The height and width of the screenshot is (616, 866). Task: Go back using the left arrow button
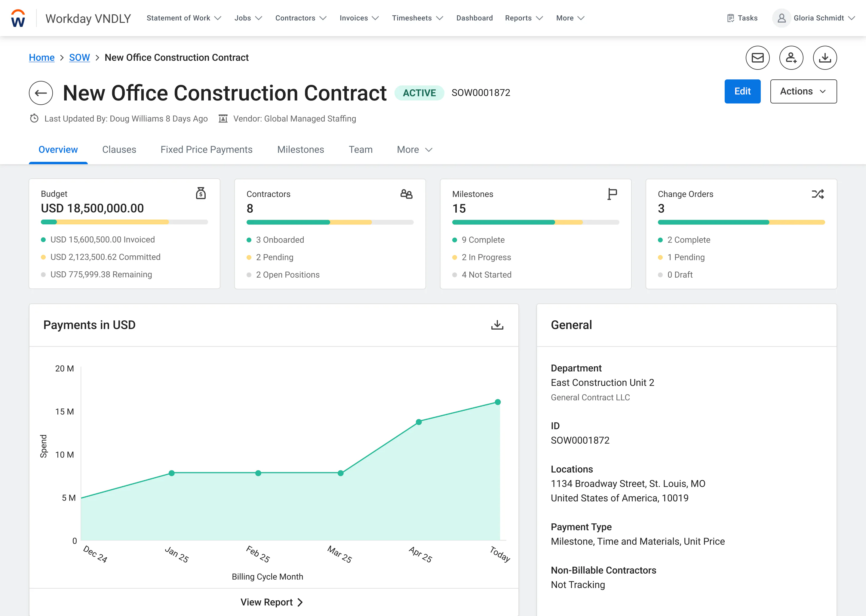41,93
